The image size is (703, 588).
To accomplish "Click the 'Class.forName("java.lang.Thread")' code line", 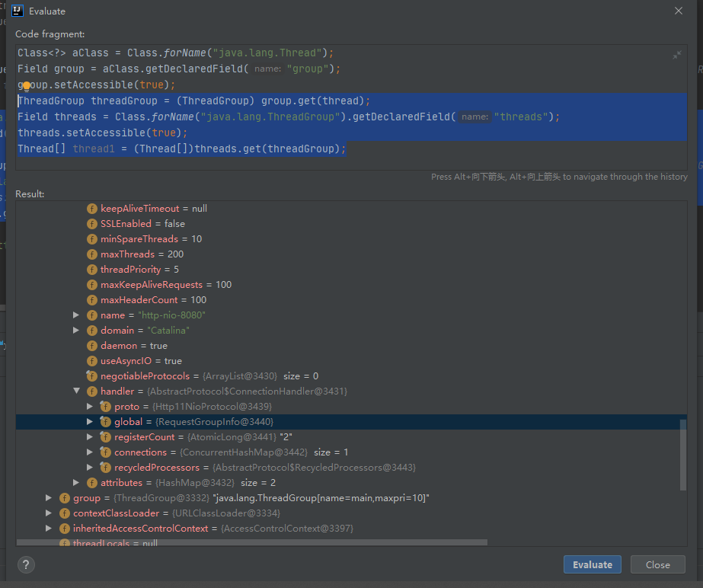I will point(176,53).
